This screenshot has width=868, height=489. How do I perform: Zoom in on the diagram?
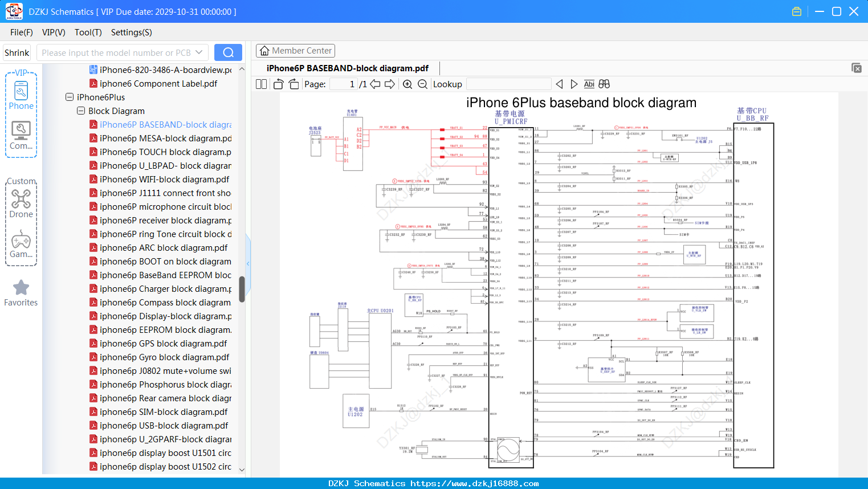point(407,84)
